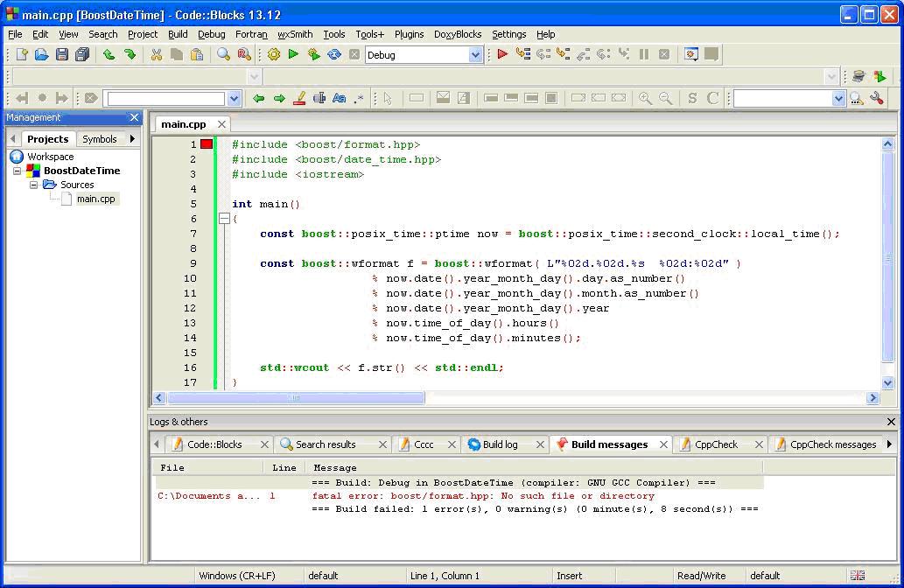The width and height of the screenshot is (904, 588).
Task: Collapse the Sources folder node
Action: (33, 185)
